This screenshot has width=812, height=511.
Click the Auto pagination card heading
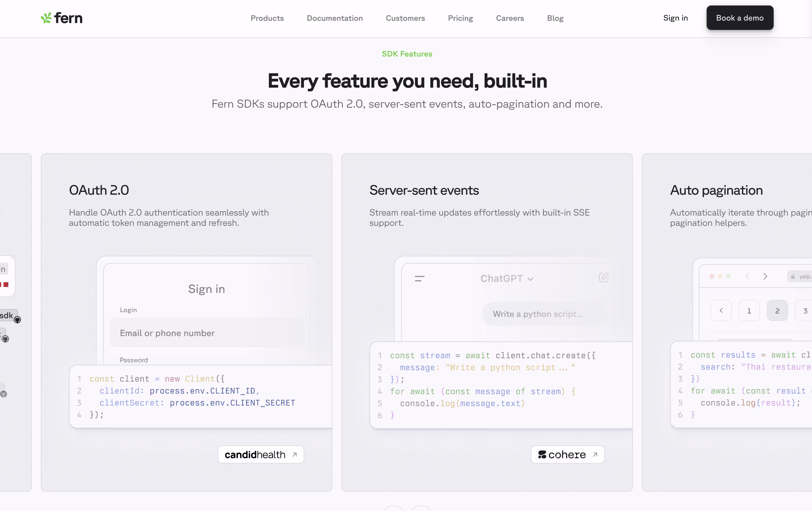[716, 190]
